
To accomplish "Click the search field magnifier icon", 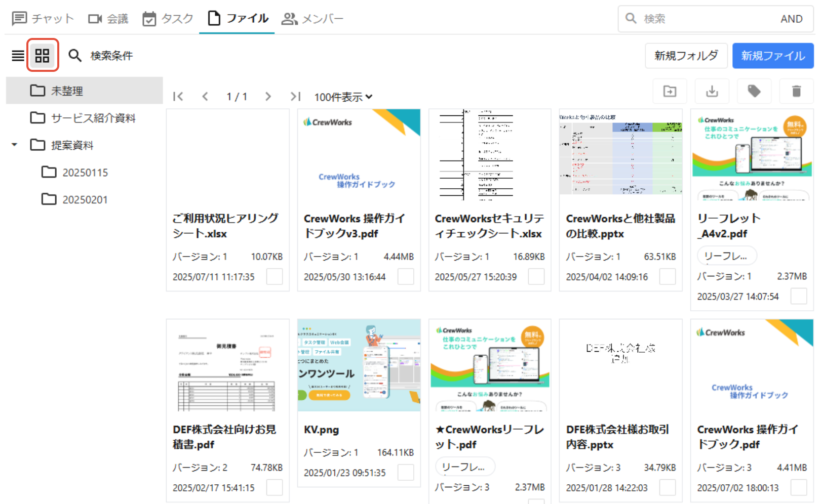I will [x=631, y=19].
